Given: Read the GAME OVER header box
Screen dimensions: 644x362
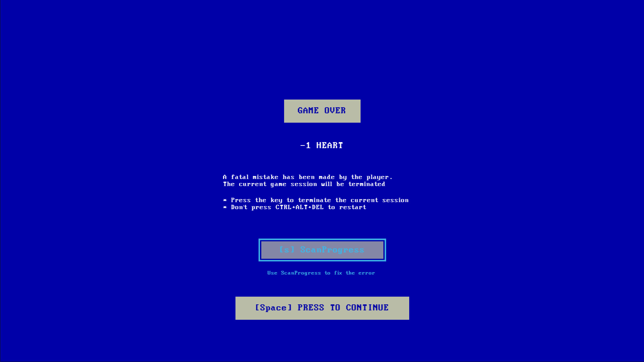Looking at the screenshot, I should tap(322, 111).
